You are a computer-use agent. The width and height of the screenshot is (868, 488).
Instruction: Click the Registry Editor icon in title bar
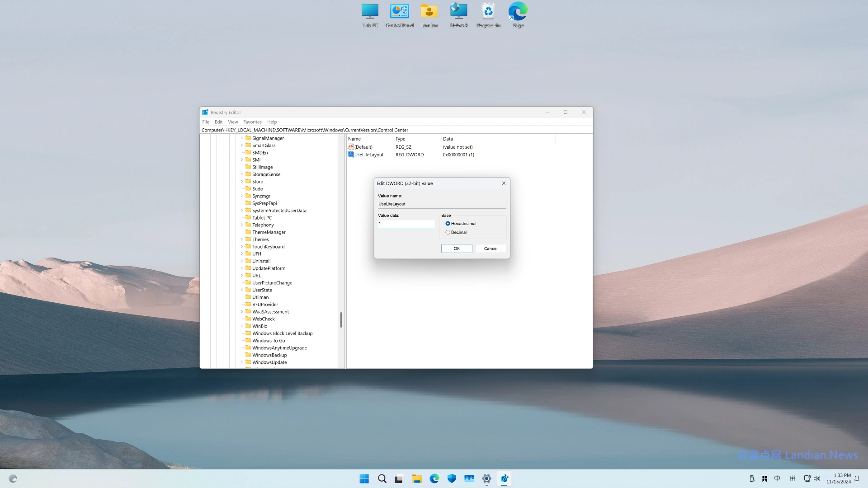coord(204,112)
